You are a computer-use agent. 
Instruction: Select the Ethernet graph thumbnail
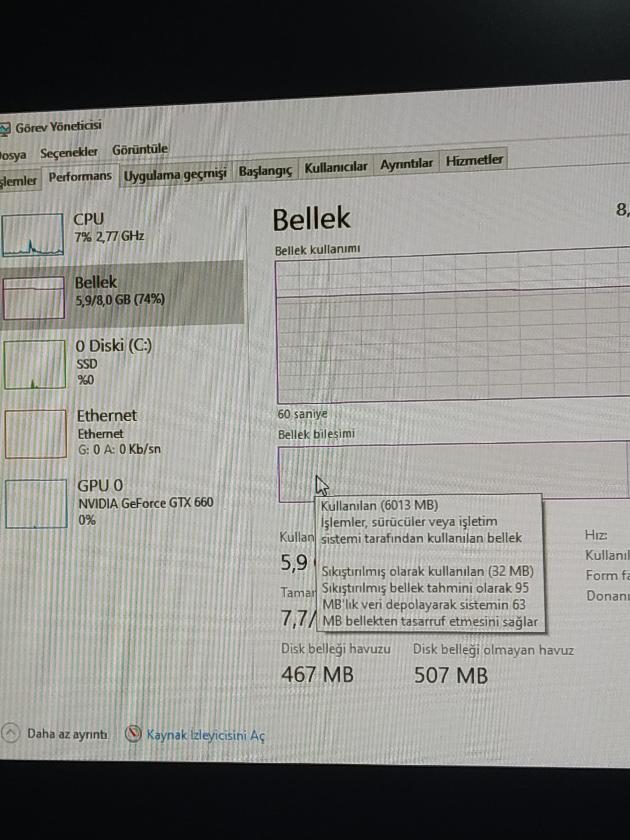pos(36,434)
